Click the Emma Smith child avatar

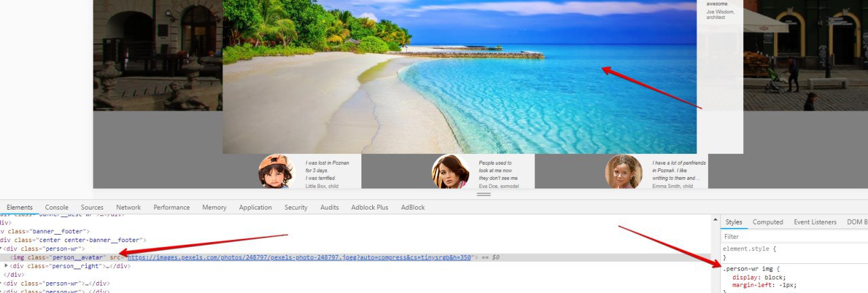pos(624,172)
